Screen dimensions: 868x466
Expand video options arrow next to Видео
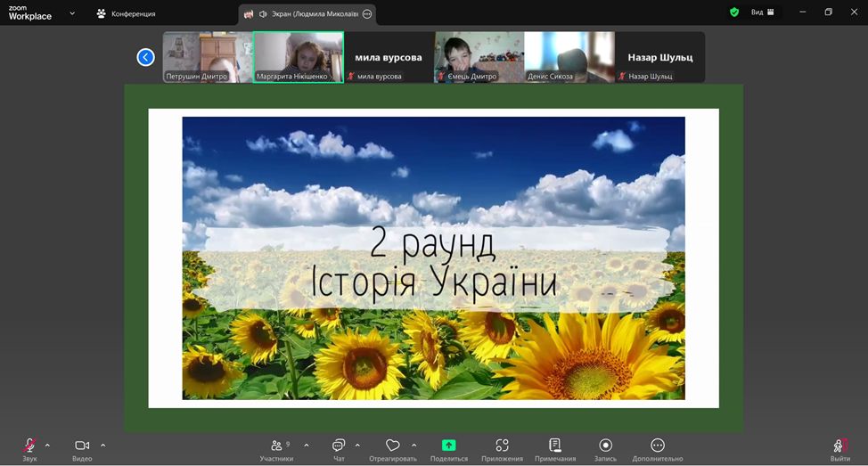(x=102, y=445)
